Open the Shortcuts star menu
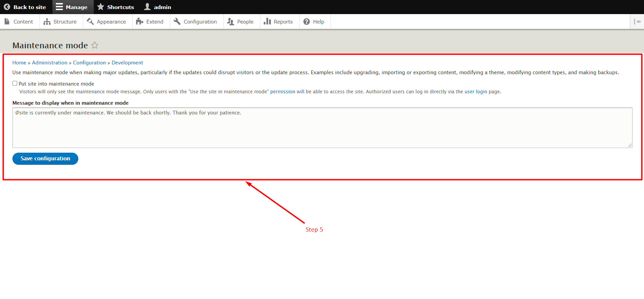The image size is (644, 299). 116,7
